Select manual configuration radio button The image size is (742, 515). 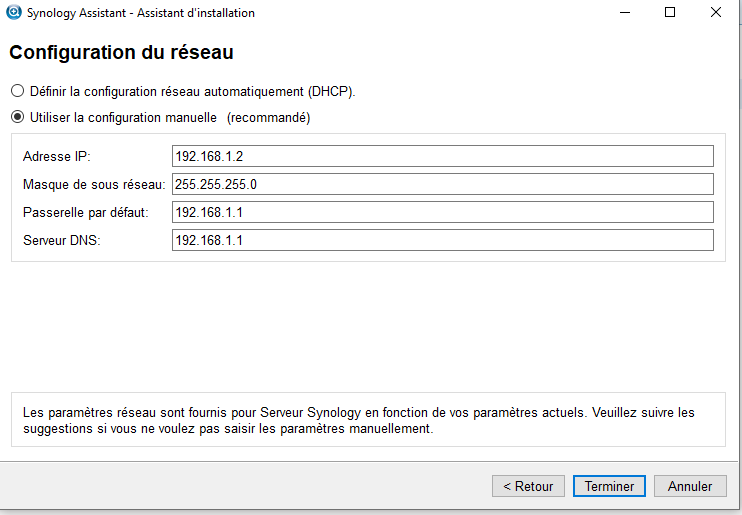coord(18,117)
